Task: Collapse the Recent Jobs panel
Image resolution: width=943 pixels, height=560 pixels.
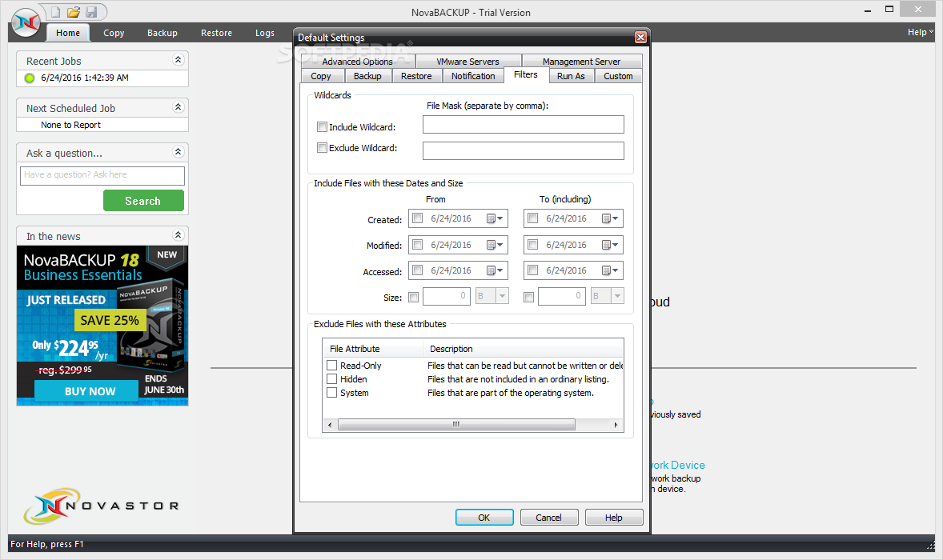Action: (178, 59)
